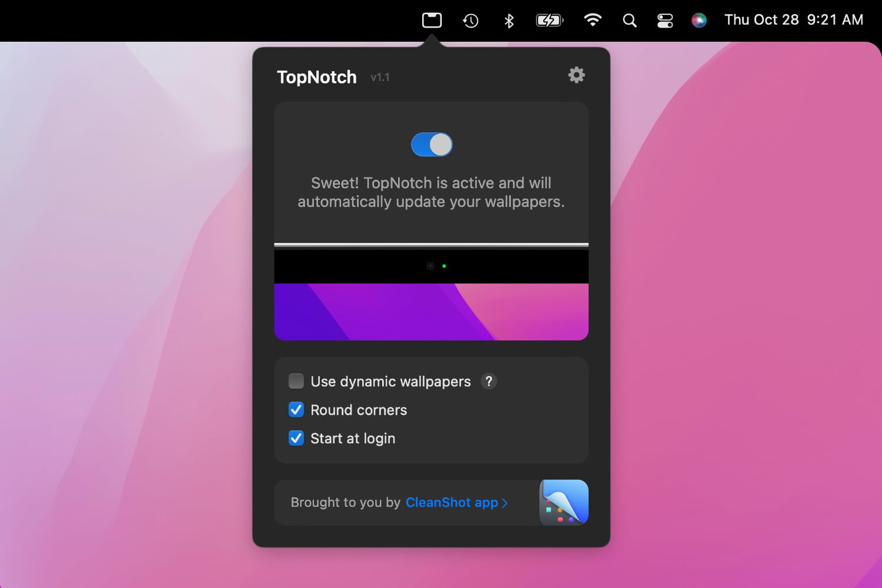This screenshot has width=882, height=588.
Task: Open the Bluetooth menu bar icon
Action: click(x=508, y=19)
